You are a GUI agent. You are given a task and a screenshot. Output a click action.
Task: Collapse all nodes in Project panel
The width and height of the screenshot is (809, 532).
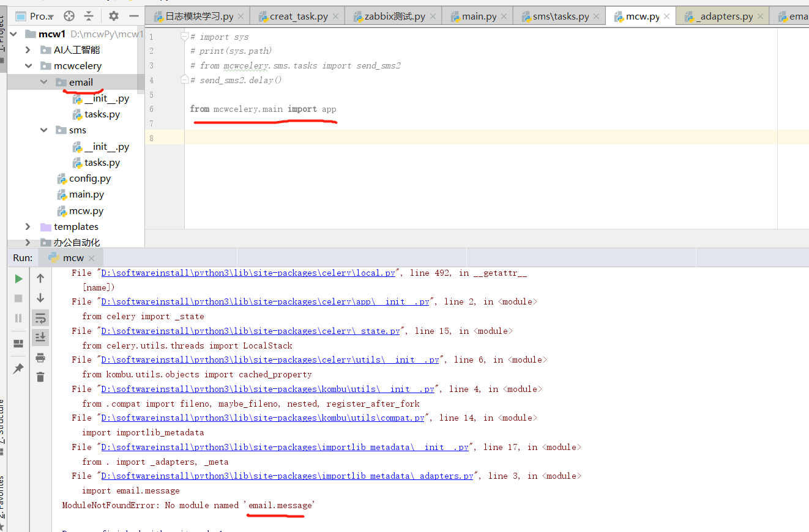(x=89, y=16)
